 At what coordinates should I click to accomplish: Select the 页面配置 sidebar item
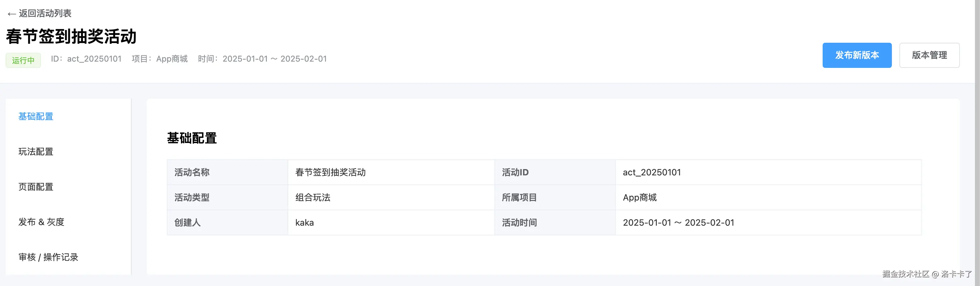coord(36,187)
